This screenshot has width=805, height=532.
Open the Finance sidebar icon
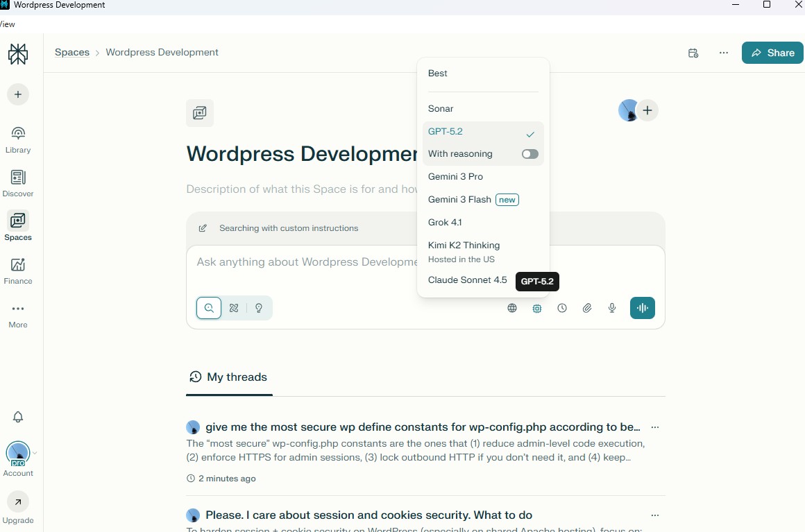[x=18, y=271]
